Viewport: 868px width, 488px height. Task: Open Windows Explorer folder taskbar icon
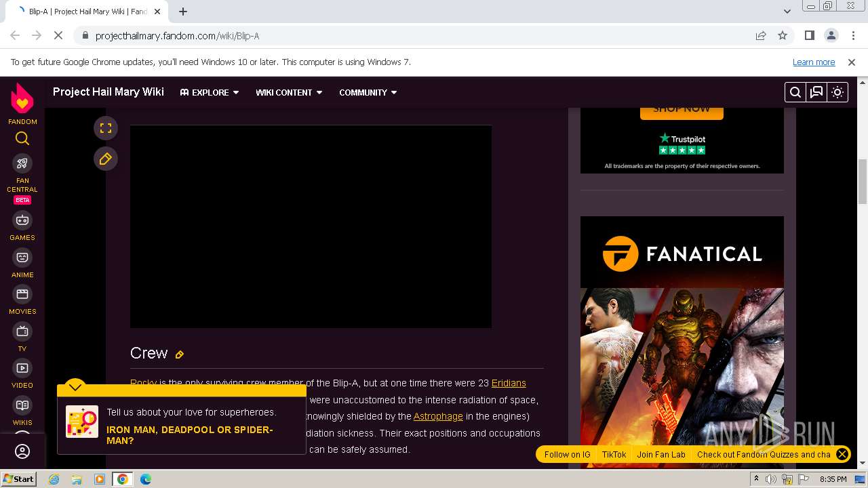pos(77,479)
